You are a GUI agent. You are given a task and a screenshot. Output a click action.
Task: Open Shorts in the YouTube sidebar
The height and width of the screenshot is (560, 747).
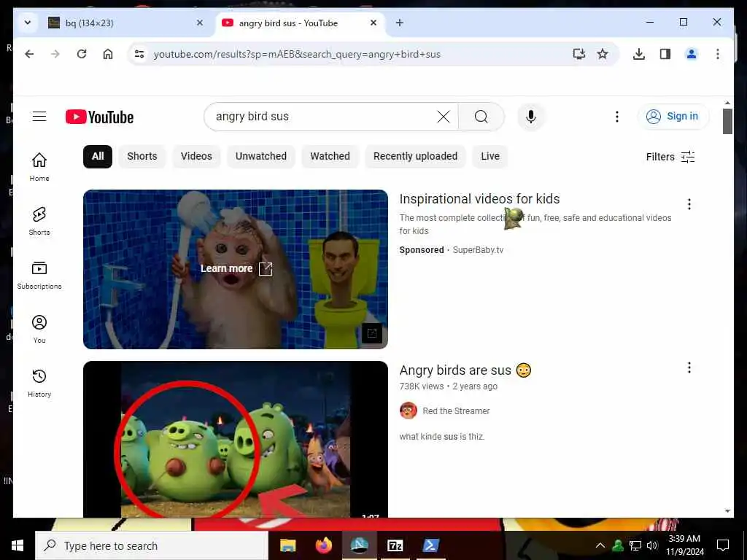point(39,221)
